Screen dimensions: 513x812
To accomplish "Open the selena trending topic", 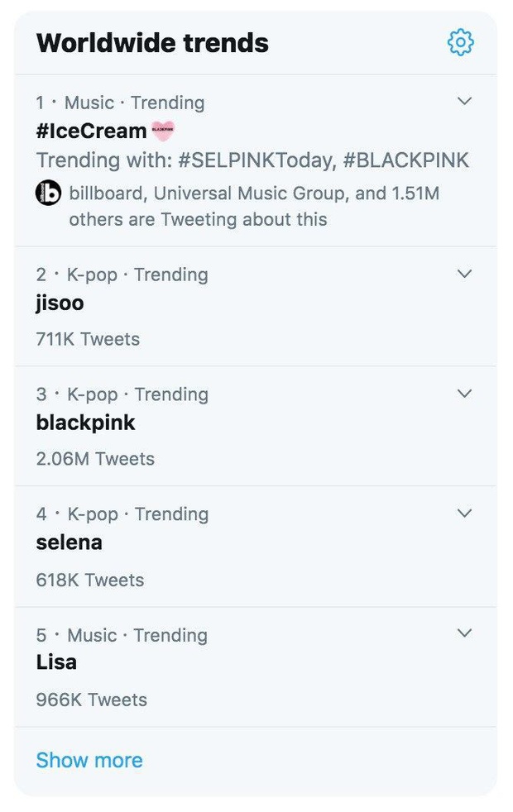I will point(70,542).
